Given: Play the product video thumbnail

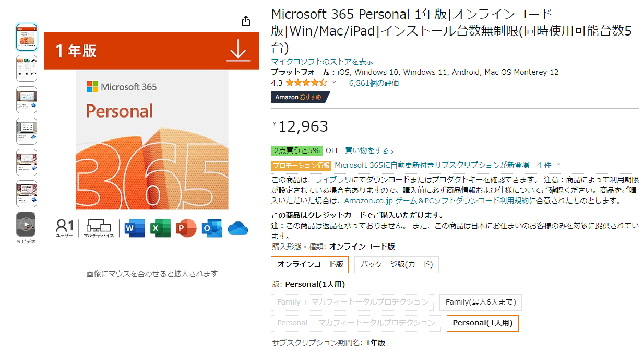Looking at the screenshot, I should point(26,224).
